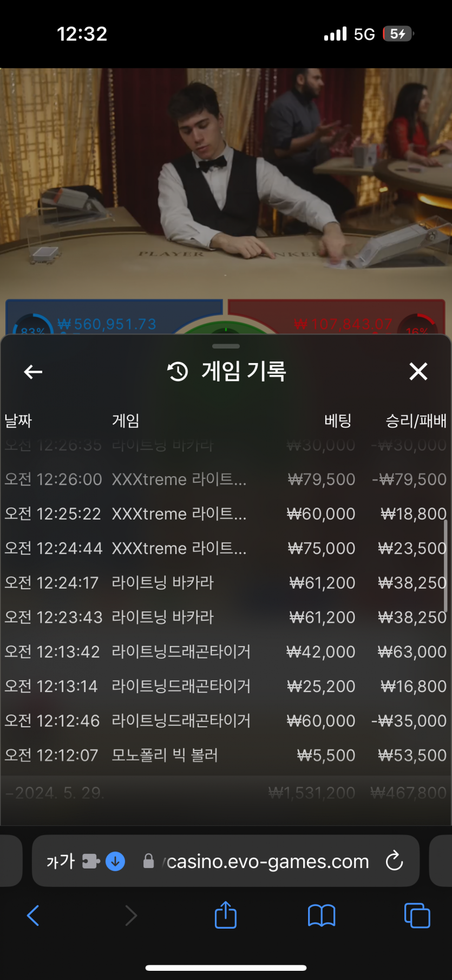
Task: Tap the ₩18,800 win amount
Action: point(414,514)
